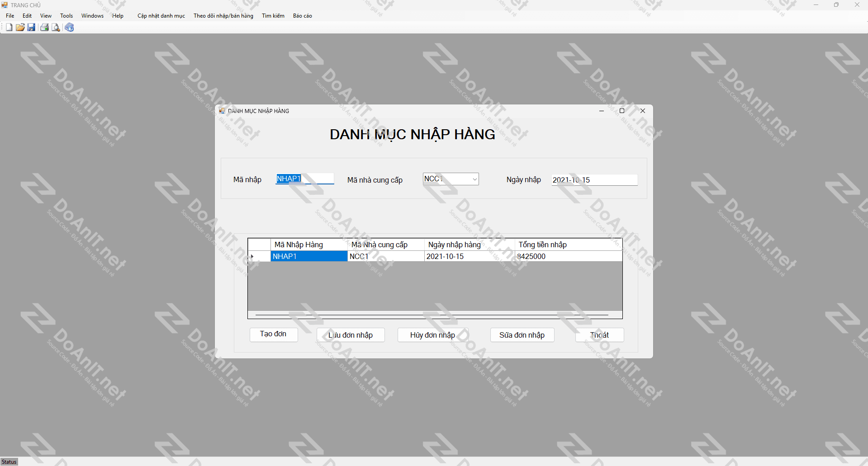Open the Windows menu
This screenshot has height=466, width=868.
tap(92, 16)
